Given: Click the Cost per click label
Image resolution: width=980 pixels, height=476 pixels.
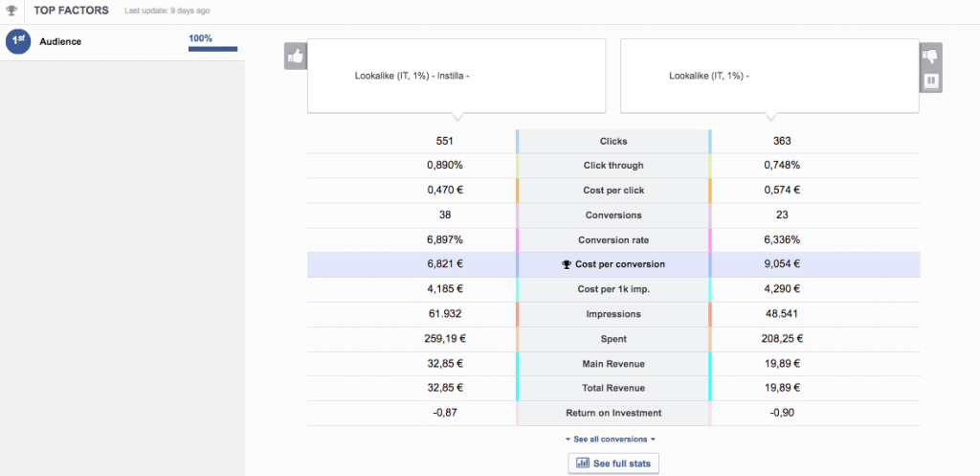Looking at the screenshot, I should pyautogui.click(x=613, y=191).
